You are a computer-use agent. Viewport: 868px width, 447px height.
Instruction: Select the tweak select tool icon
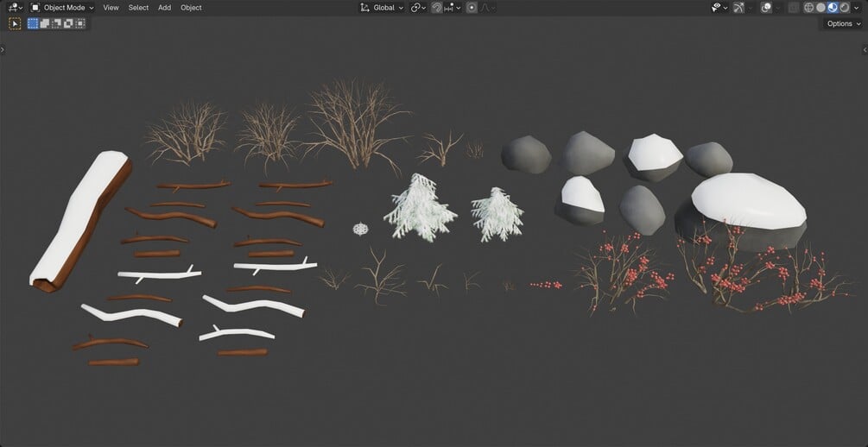click(x=15, y=24)
